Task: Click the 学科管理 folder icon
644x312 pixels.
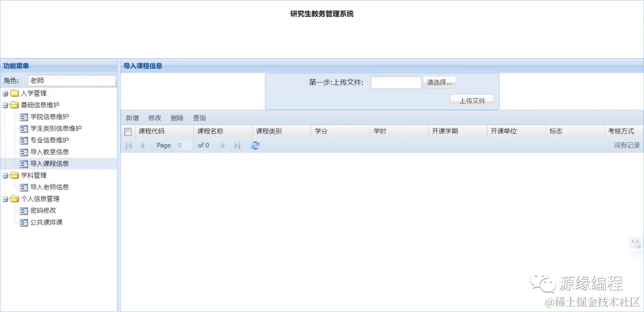Action: click(x=14, y=176)
